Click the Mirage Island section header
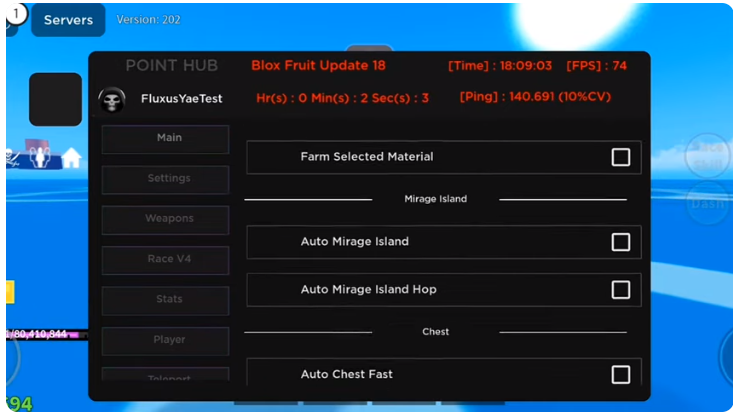The width and height of the screenshot is (735, 414). 435,199
